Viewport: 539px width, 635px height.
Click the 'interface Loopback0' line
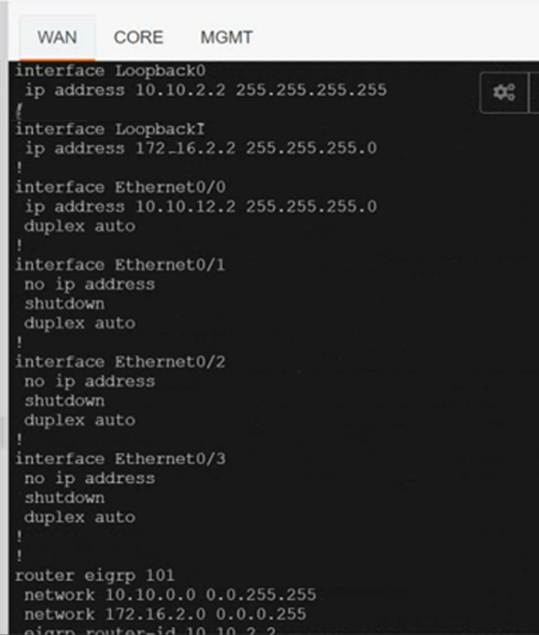[x=111, y=71]
